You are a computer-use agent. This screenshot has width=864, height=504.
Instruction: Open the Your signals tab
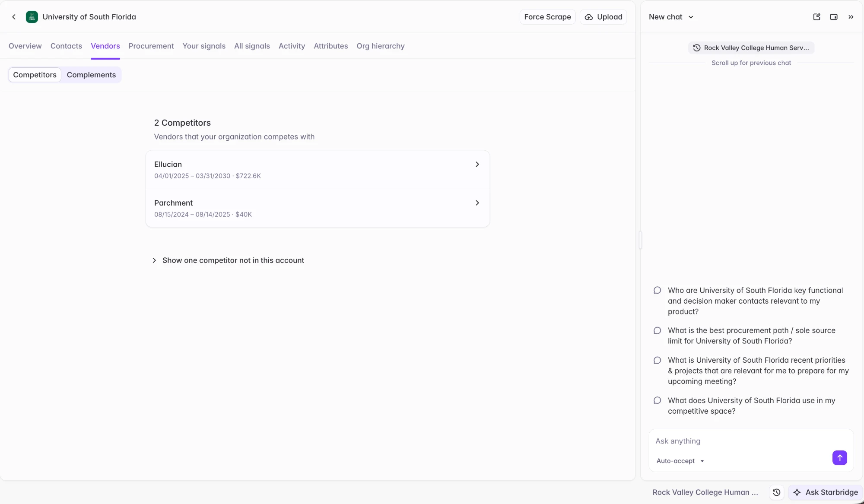pos(204,46)
